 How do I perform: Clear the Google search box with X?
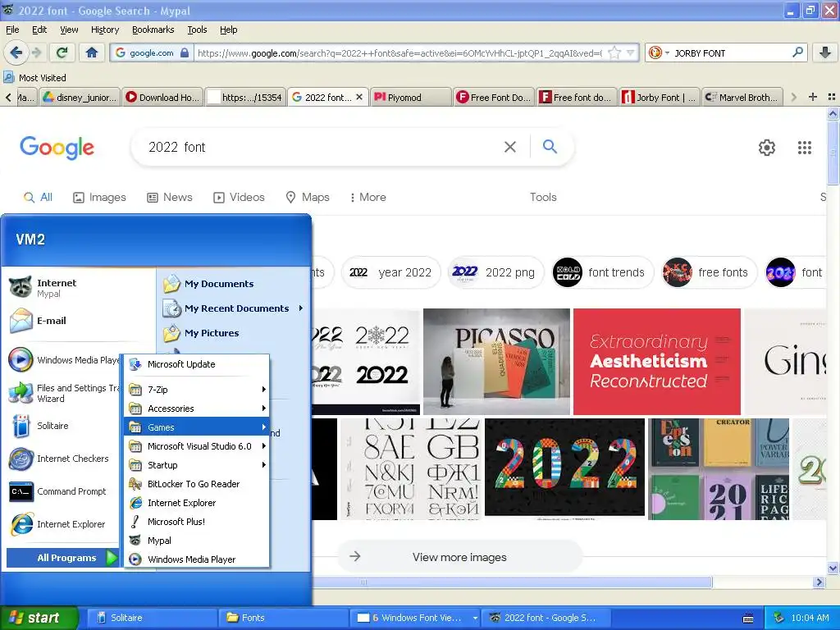tap(510, 147)
